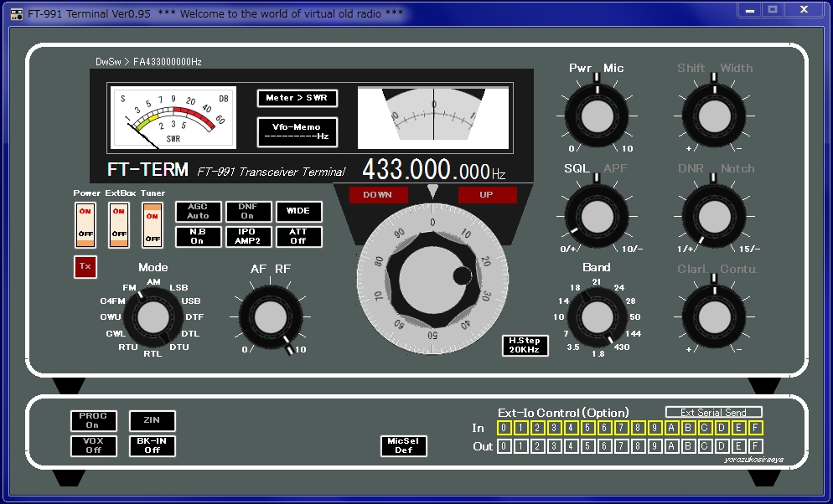Click the H.Step 20KHz button
Screen dimensions: 833x504
(525, 346)
